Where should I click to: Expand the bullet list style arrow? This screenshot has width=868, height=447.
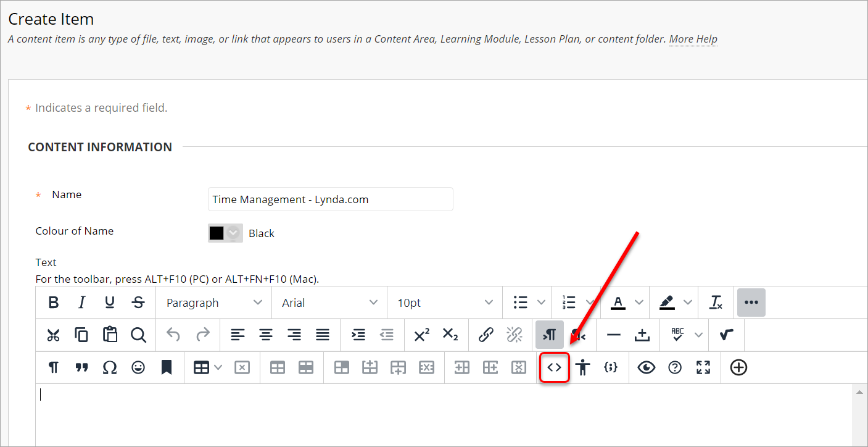[x=541, y=303]
